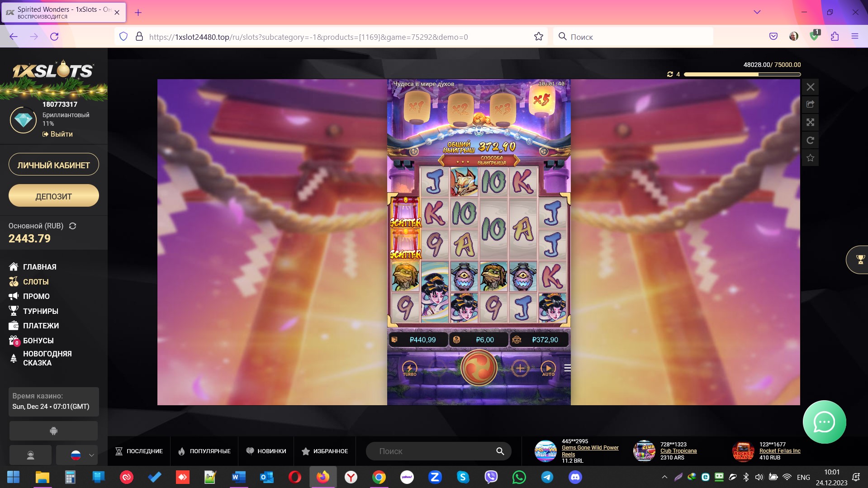Click the address bar URL

308,37
